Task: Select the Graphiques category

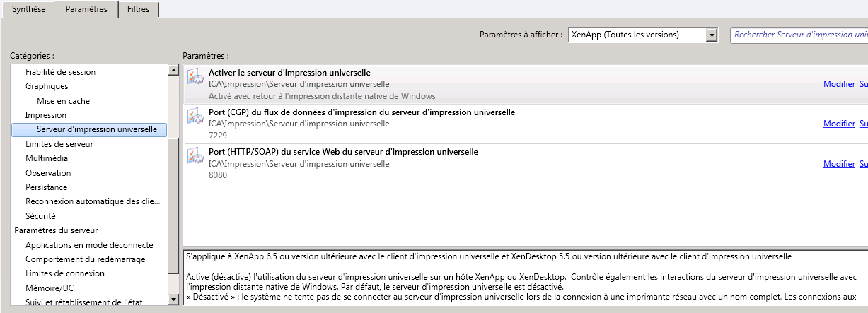Action: coord(47,86)
